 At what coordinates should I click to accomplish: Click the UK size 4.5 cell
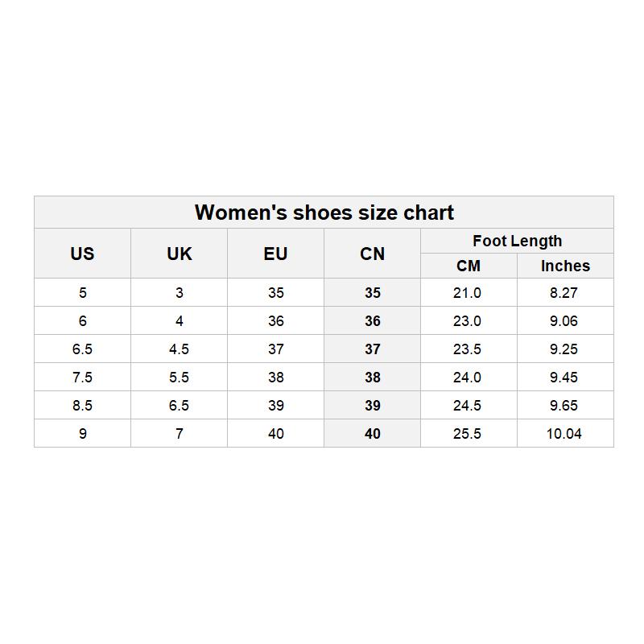179,349
